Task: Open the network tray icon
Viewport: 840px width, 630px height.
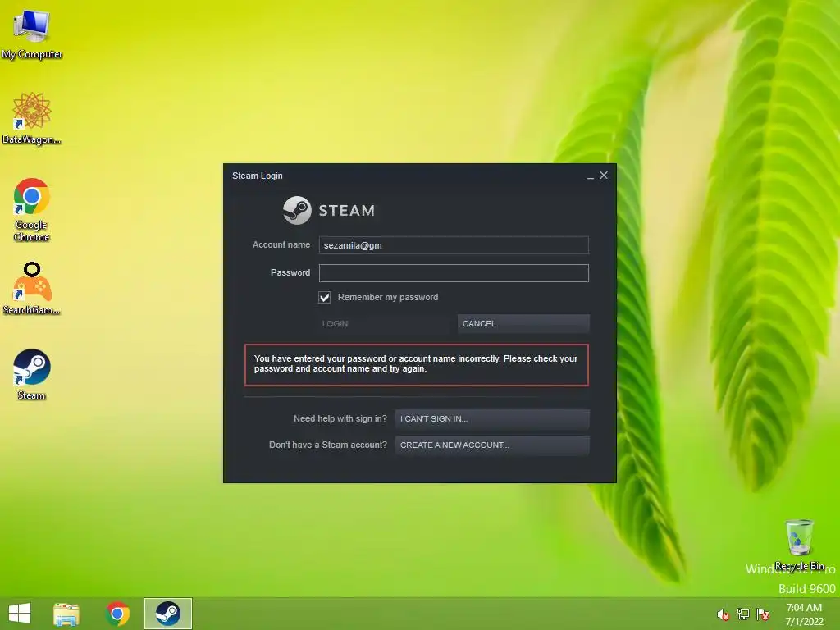Action: (743, 614)
